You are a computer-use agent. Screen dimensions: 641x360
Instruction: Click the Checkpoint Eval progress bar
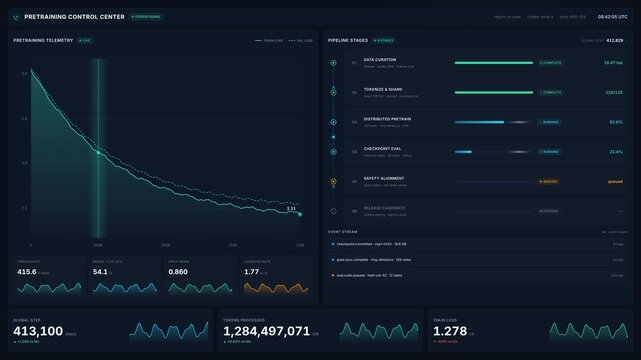pyautogui.click(x=494, y=152)
